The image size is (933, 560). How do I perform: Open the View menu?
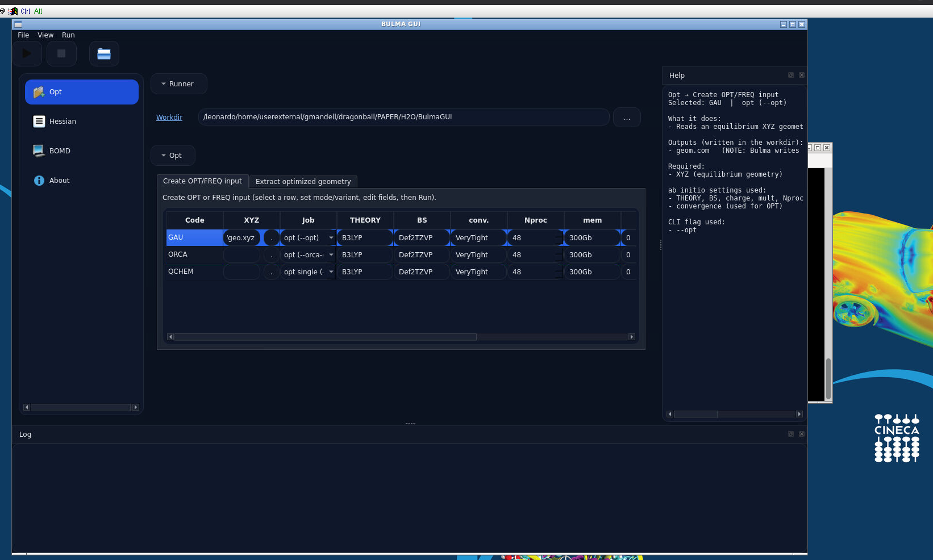45,35
